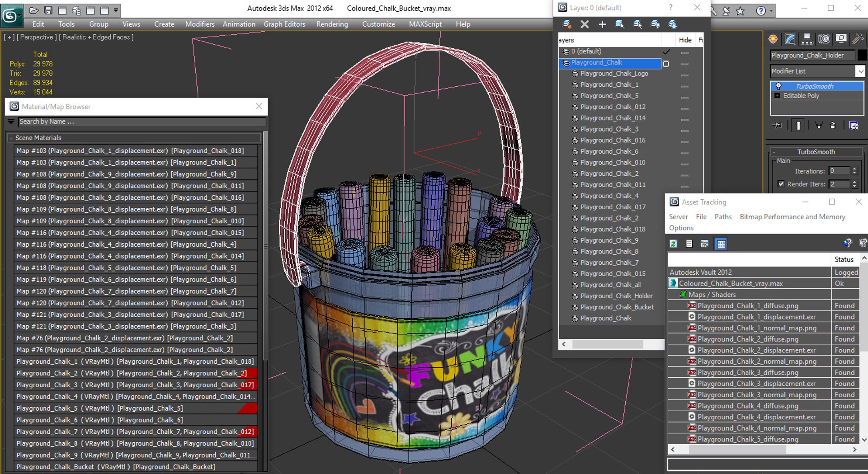Image resolution: width=868 pixels, height=474 pixels.
Task: Click Delete layer X icon in Layer dialog
Action: pos(585,24)
